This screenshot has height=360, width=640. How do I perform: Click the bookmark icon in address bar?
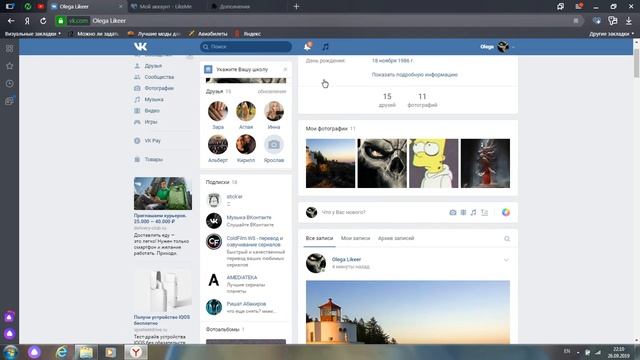576,21
